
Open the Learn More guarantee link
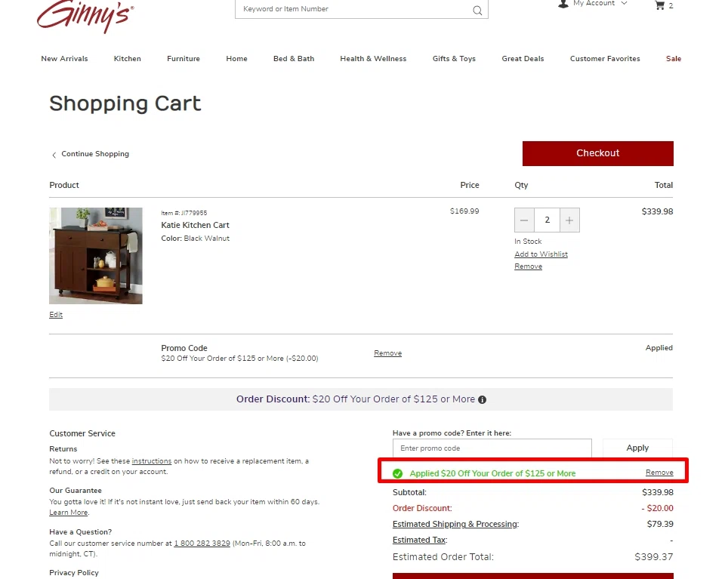pos(69,513)
